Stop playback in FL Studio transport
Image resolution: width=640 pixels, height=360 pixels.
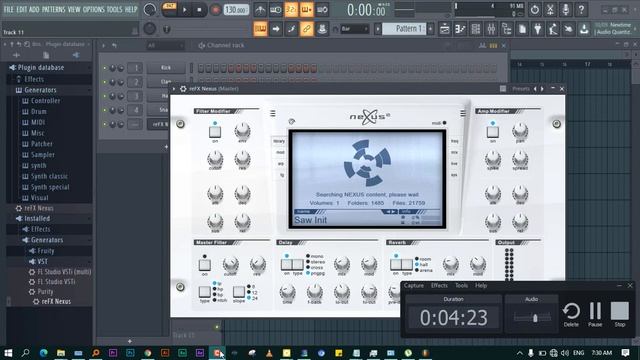point(199,10)
